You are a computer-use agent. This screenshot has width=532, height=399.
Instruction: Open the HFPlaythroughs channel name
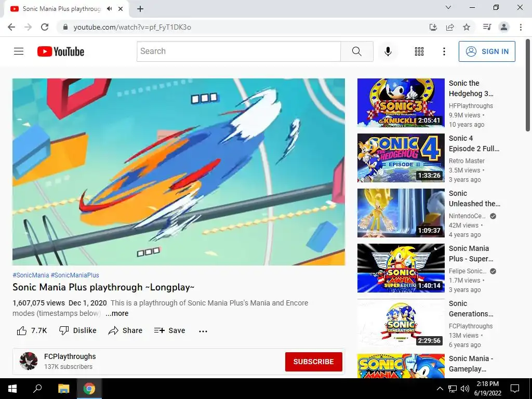(471, 106)
